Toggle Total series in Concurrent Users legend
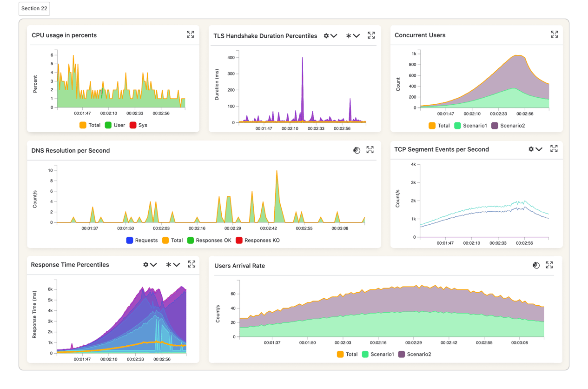 click(439, 126)
